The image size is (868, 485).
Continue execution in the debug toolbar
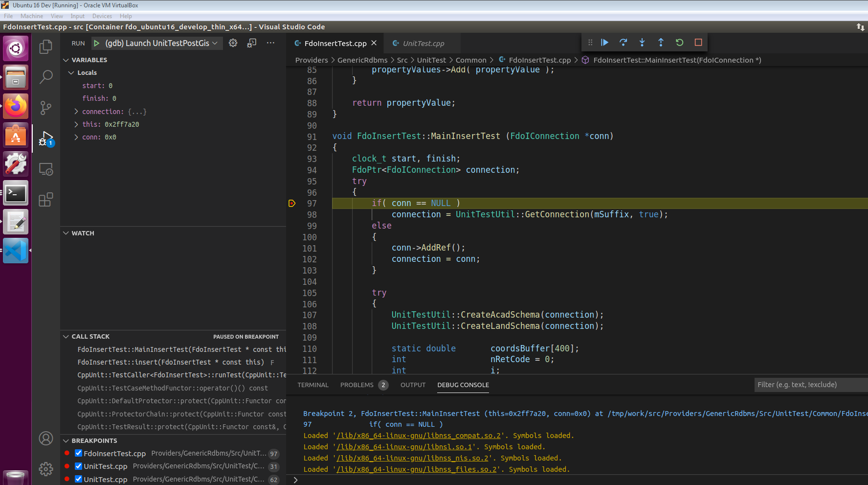605,43
